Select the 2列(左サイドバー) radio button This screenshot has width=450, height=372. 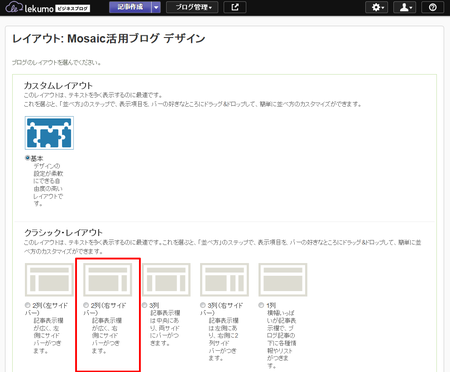[28, 305]
